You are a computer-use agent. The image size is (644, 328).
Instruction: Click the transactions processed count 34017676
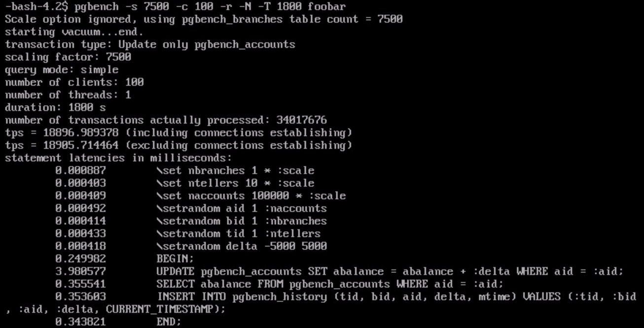[301, 120]
